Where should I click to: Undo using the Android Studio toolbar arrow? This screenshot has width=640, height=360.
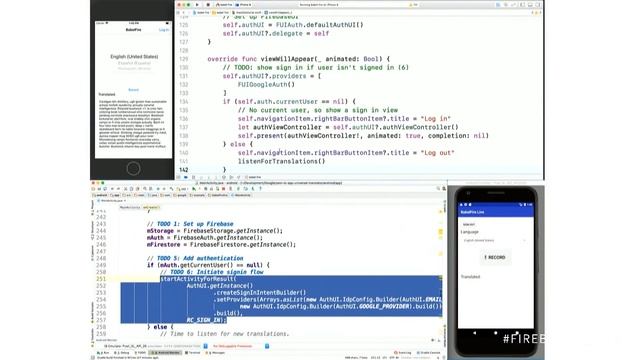tap(112, 189)
